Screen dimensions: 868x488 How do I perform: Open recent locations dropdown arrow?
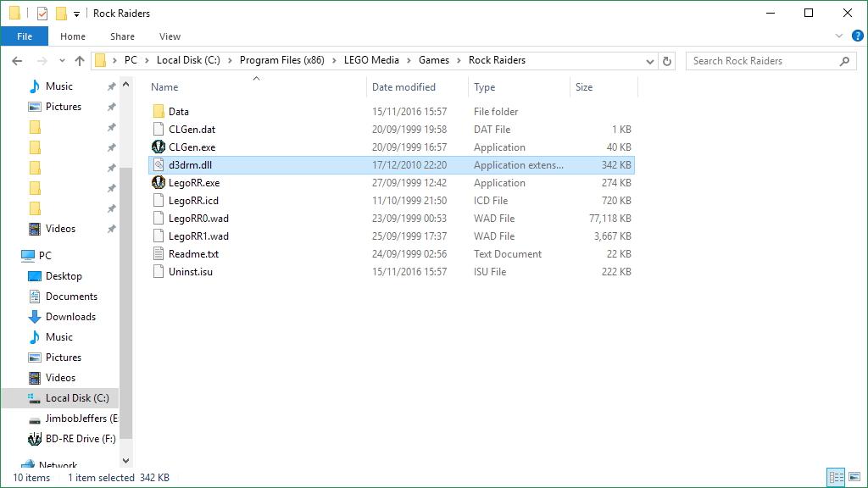click(62, 61)
